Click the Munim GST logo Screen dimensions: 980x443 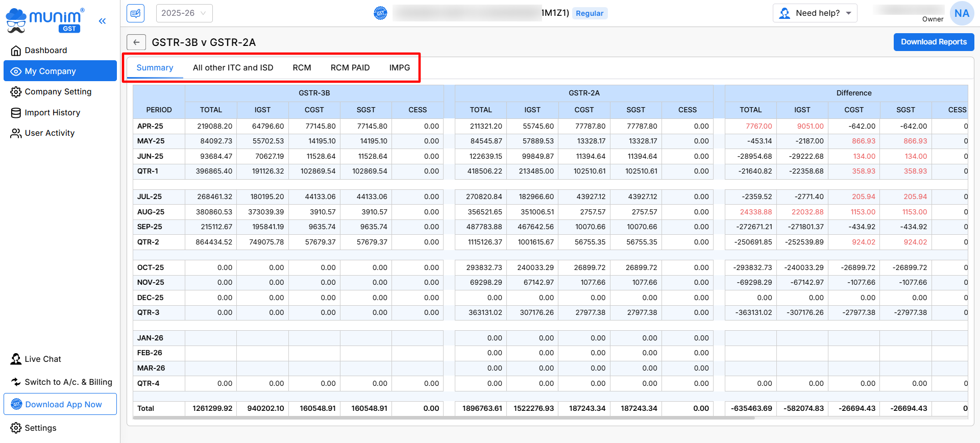[45, 20]
